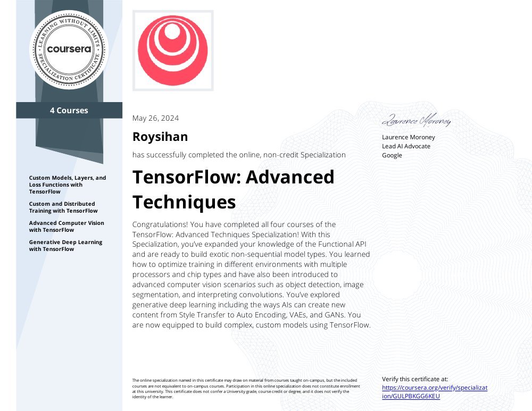532x411 pixels.
Task: Open the coursera.org verification link
Action: tap(435, 392)
